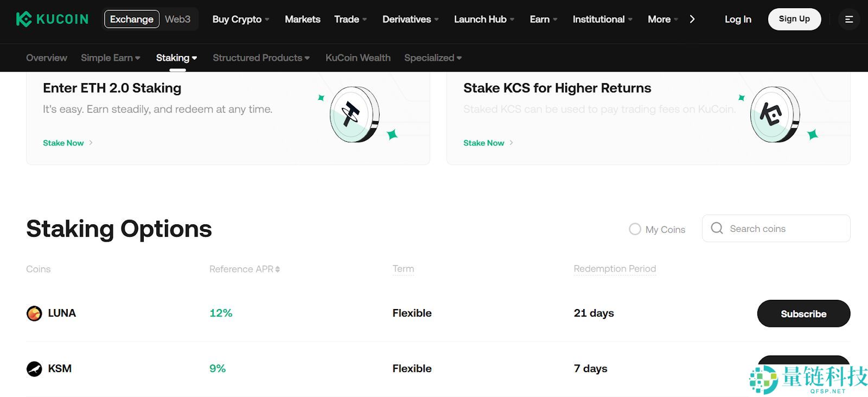Expand the Buy Crypto dropdown
This screenshot has height=397, width=868.
tap(241, 19)
